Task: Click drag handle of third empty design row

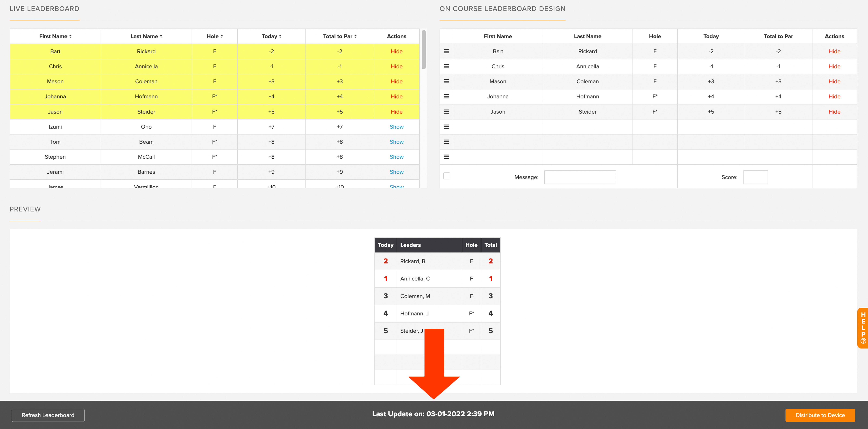Action: [447, 157]
